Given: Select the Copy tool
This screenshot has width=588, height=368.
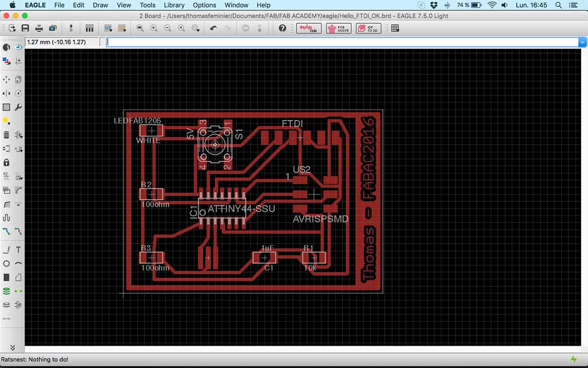Looking at the screenshot, I should coord(18,79).
